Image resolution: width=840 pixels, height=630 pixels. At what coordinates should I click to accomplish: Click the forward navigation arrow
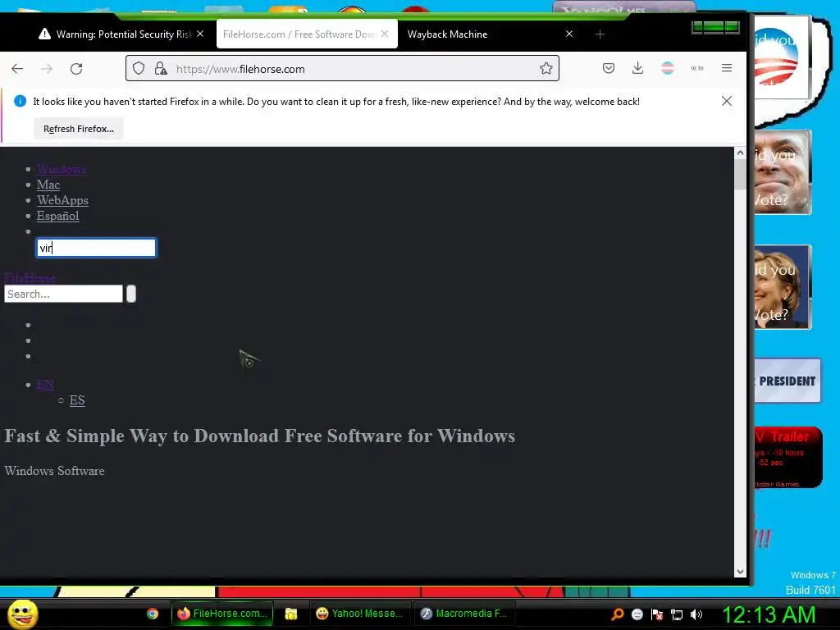tap(47, 69)
